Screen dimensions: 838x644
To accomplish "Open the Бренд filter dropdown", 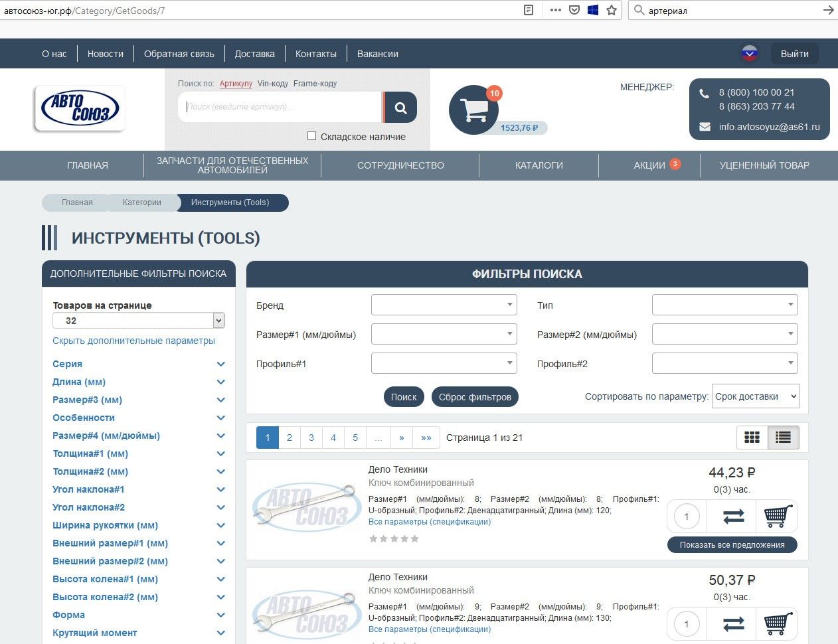I will (444, 305).
